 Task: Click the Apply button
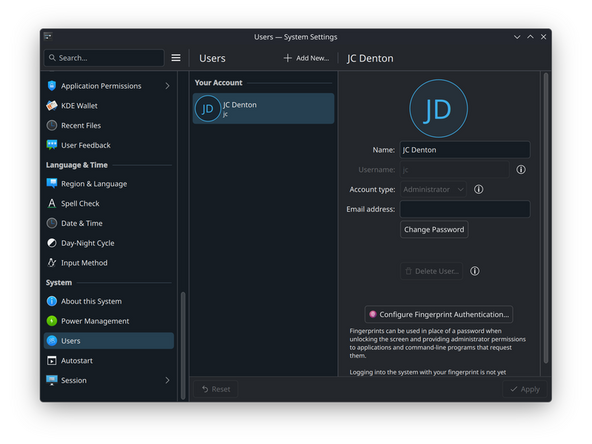[x=524, y=389]
